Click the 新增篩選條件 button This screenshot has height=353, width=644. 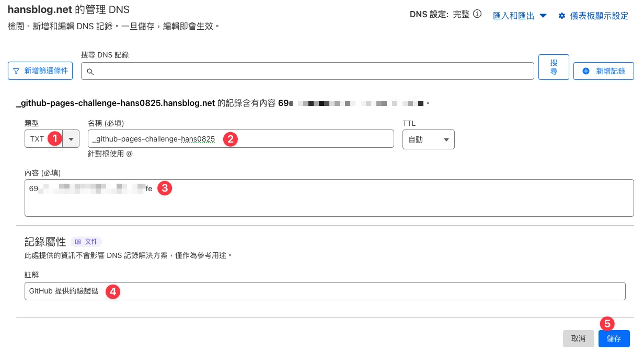pos(40,70)
